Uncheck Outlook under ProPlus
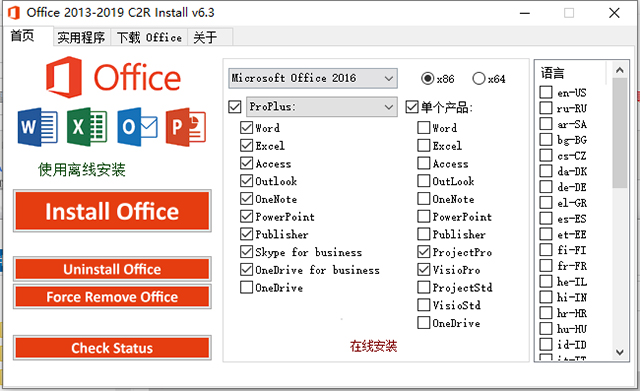 (x=247, y=181)
